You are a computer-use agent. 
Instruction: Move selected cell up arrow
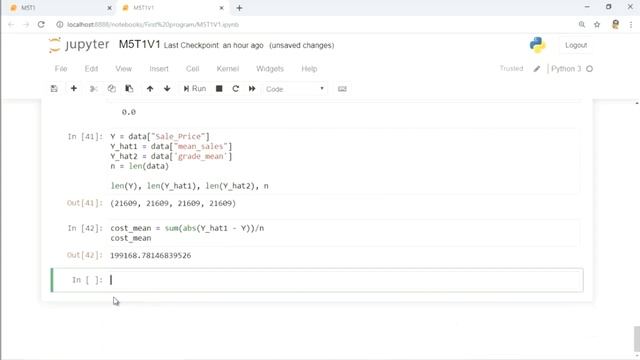tap(150, 89)
